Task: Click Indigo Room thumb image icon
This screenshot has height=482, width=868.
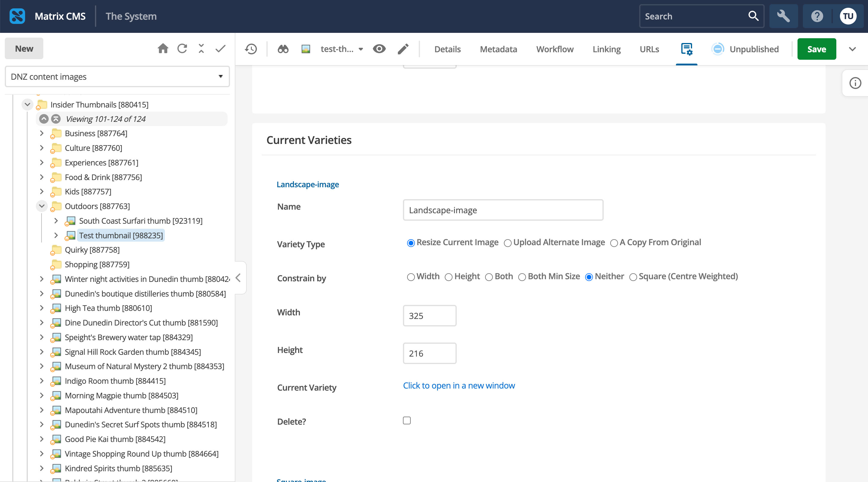Action: pos(56,381)
